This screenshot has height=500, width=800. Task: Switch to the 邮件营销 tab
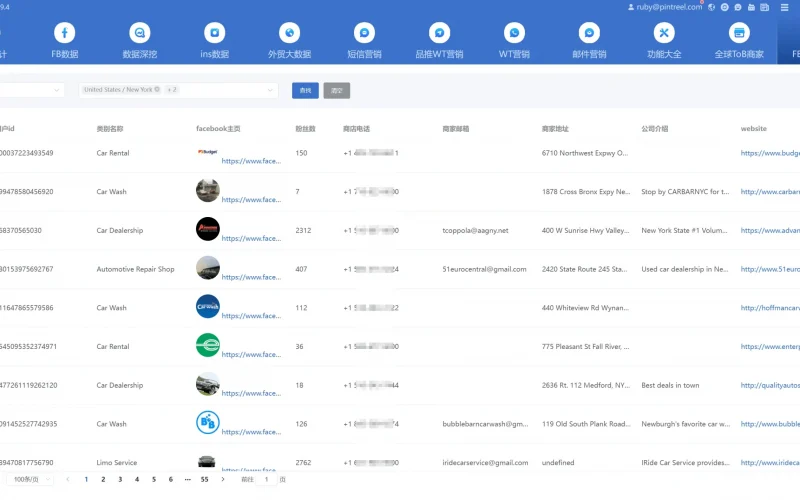[x=589, y=54]
